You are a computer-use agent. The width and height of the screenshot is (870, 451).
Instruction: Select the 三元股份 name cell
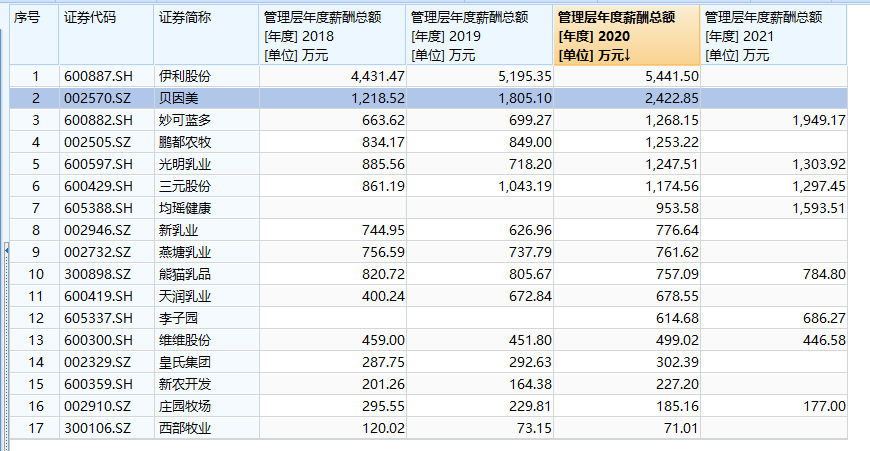click(x=185, y=186)
